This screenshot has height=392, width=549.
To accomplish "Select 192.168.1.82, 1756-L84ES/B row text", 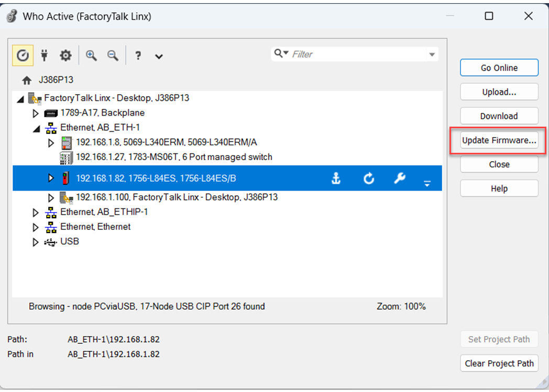I will click(x=156, y=178).
